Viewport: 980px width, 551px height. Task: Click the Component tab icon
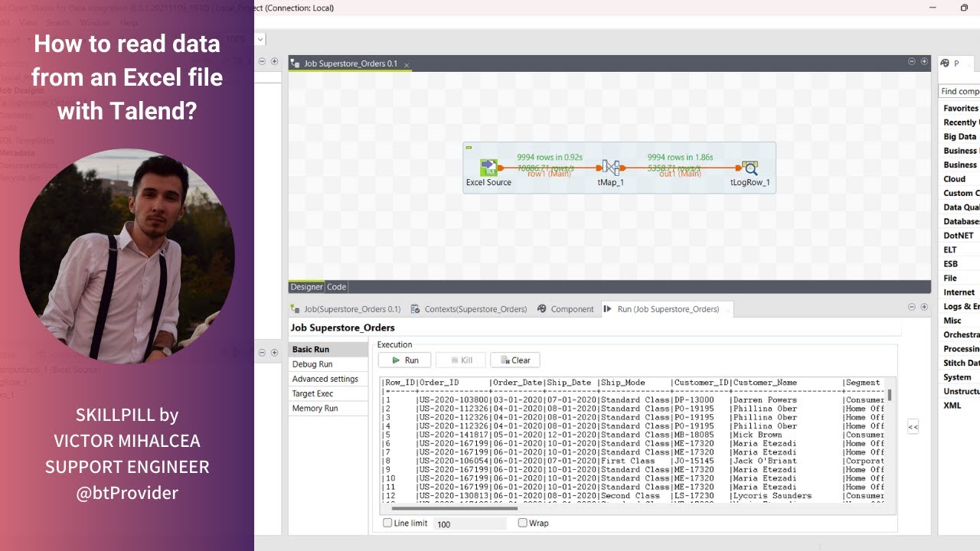click(542, 309)
